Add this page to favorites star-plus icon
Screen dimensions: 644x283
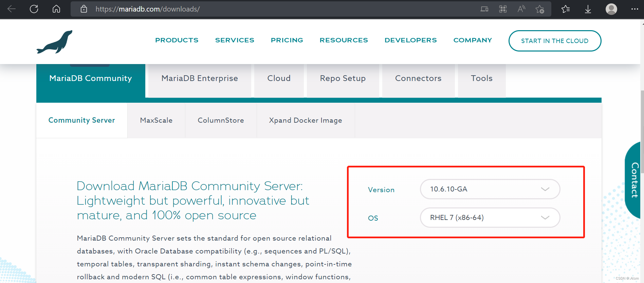(540, 9)
